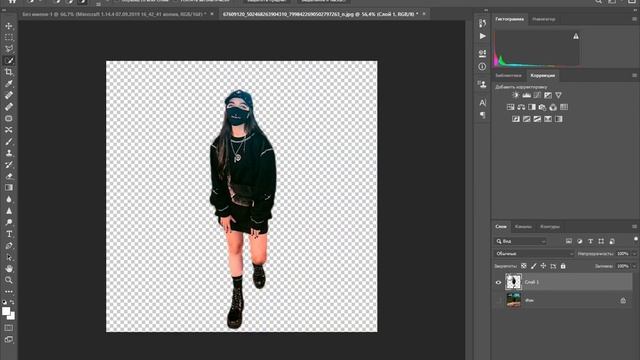
Task: Open the layer filter kind dropdown
Action: pyautogui.click(x=521, y=241)
